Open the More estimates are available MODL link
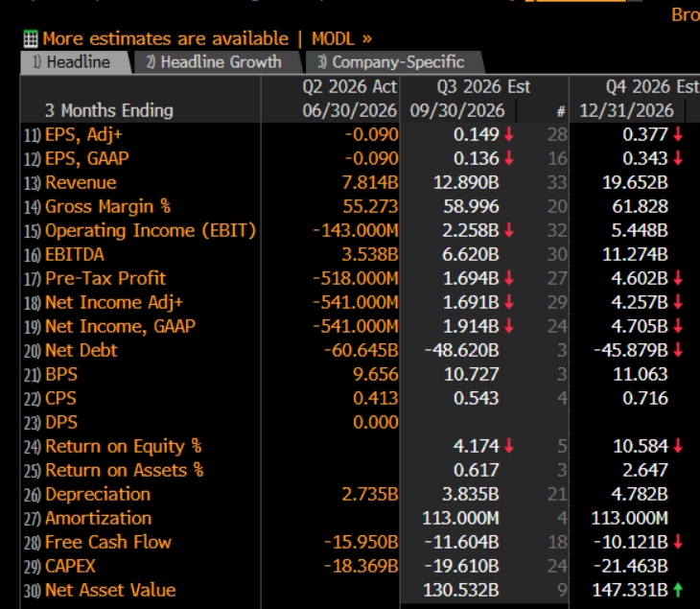Image resolution: width=700 pixels, height=609 pixels. [x=207, y=39]
